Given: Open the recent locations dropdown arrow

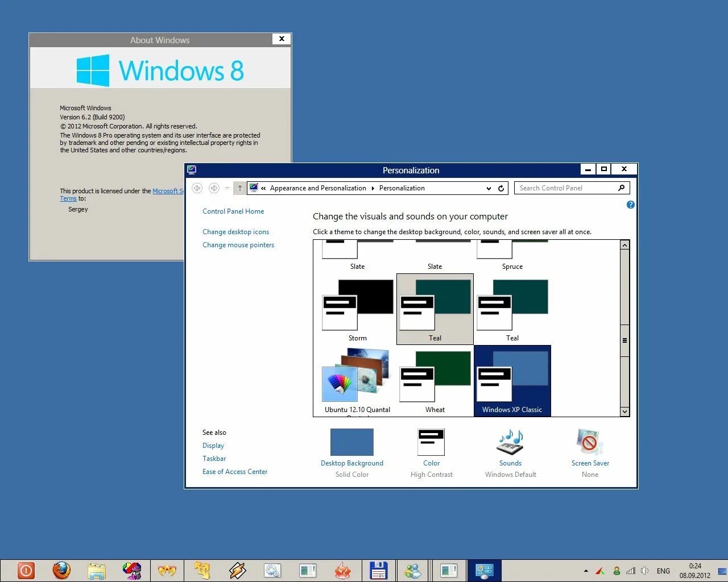Looking at the screenshot, I should click(x=227, y=188).
